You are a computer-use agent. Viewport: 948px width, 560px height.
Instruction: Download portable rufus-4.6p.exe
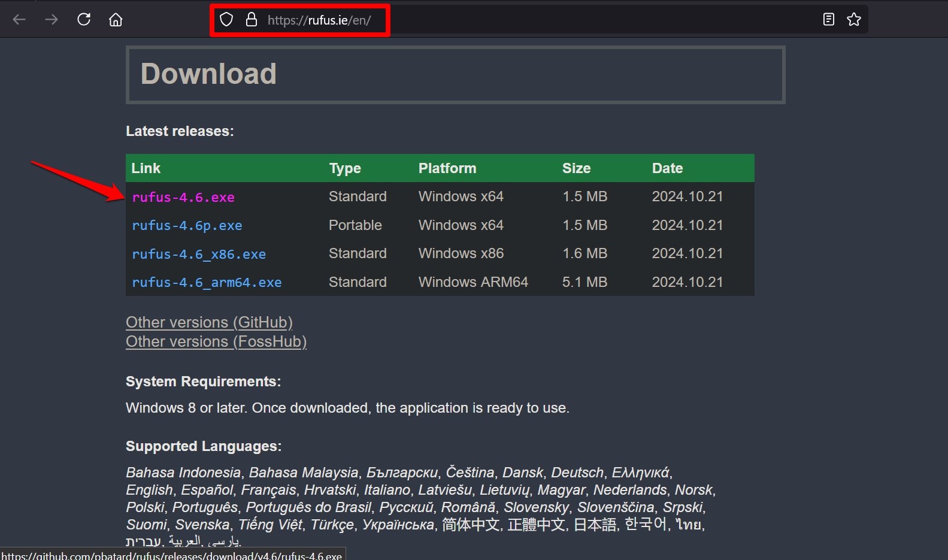(187, 226)
